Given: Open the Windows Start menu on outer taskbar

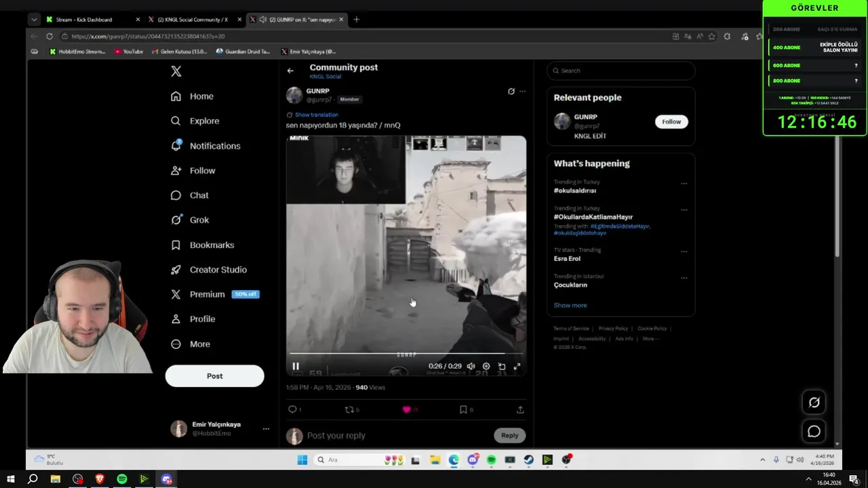Looking at the screenshot, I should tap(10, 479).
